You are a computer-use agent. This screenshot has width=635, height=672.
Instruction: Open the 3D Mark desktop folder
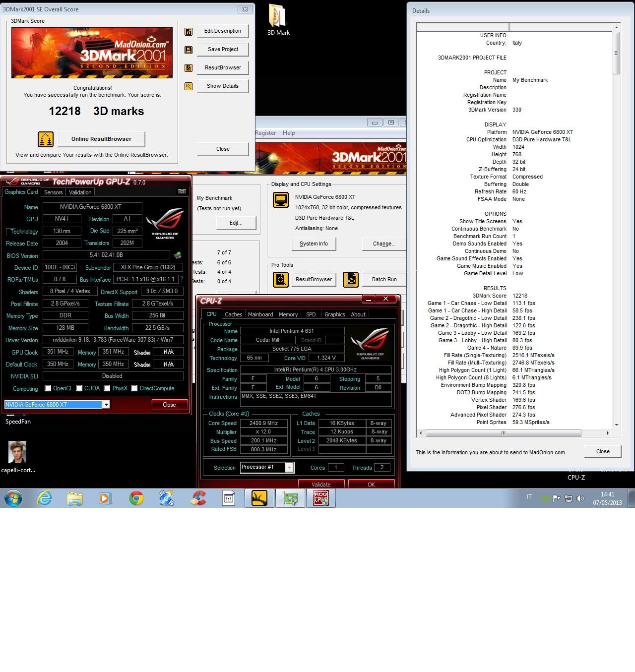pyautogui.click(x=278, y=20)
